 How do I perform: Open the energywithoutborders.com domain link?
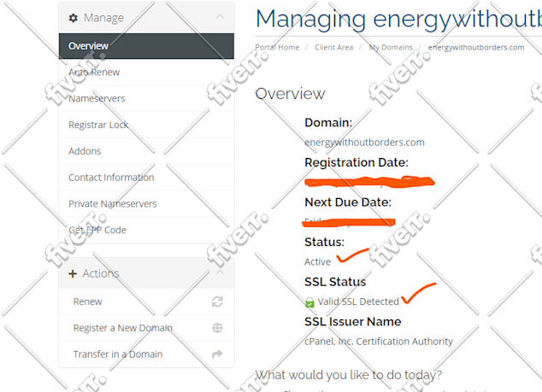click(x=364, y=143)
